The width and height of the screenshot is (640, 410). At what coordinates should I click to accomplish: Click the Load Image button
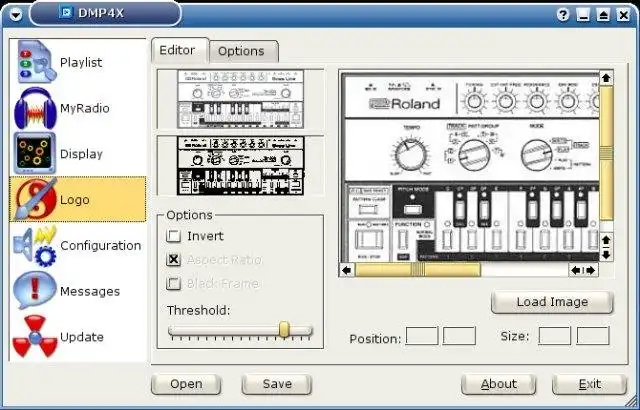[552, 302]
